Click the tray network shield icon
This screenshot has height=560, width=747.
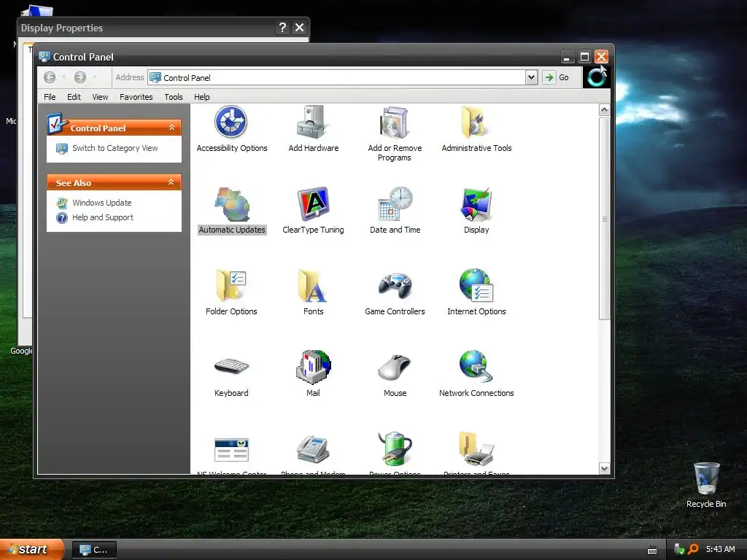(679, 549)
